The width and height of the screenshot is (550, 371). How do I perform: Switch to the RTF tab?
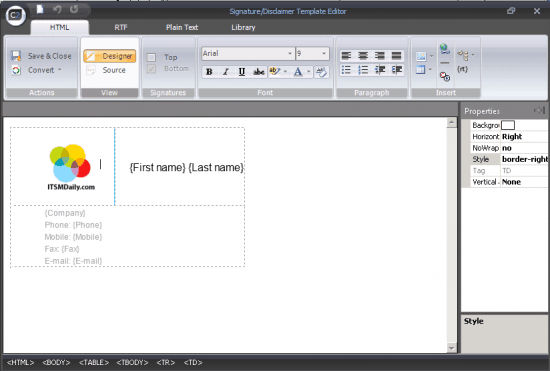(121, 27)
